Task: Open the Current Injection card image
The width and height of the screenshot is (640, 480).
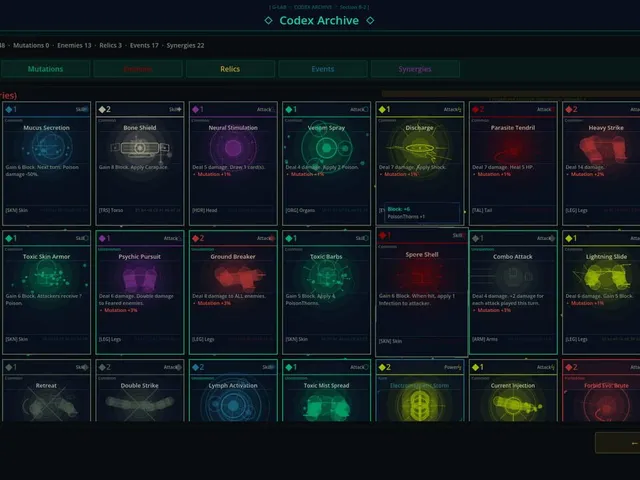Action: (x=513, y=406)
